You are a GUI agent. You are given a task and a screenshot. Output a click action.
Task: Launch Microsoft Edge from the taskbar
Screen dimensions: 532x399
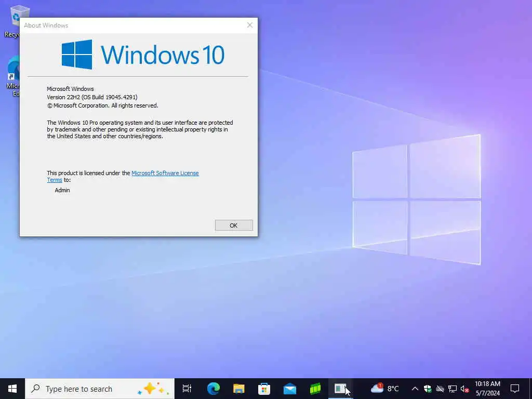point(214,389)
